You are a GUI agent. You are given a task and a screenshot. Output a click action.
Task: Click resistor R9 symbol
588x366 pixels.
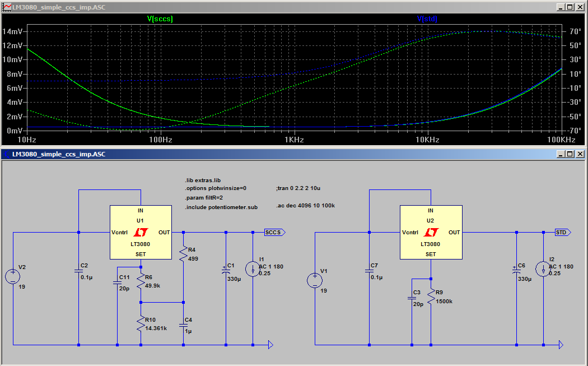coord(431,296)
